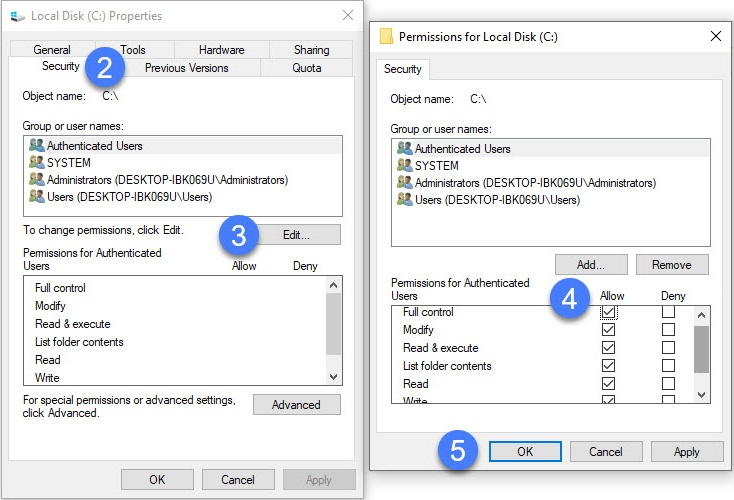Open the Previous Versions tab

(x=187, y=68)
